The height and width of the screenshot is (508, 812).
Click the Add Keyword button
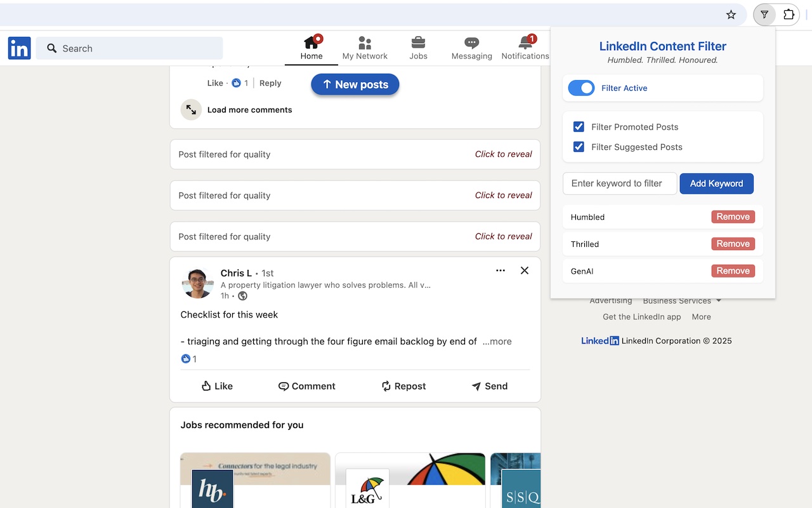click(717, 184)
